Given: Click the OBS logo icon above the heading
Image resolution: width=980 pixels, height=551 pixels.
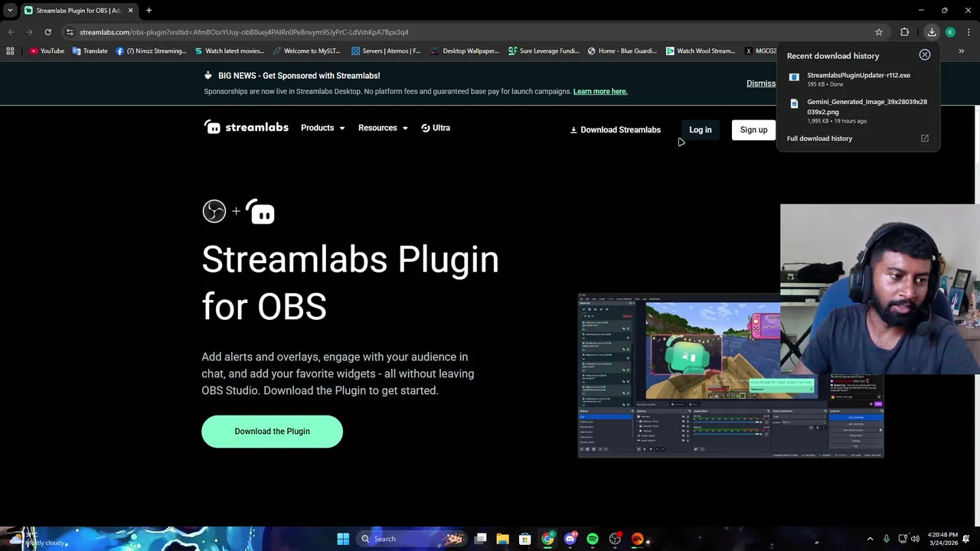Looking at the screenshot, I should click(x=214, y=211).
